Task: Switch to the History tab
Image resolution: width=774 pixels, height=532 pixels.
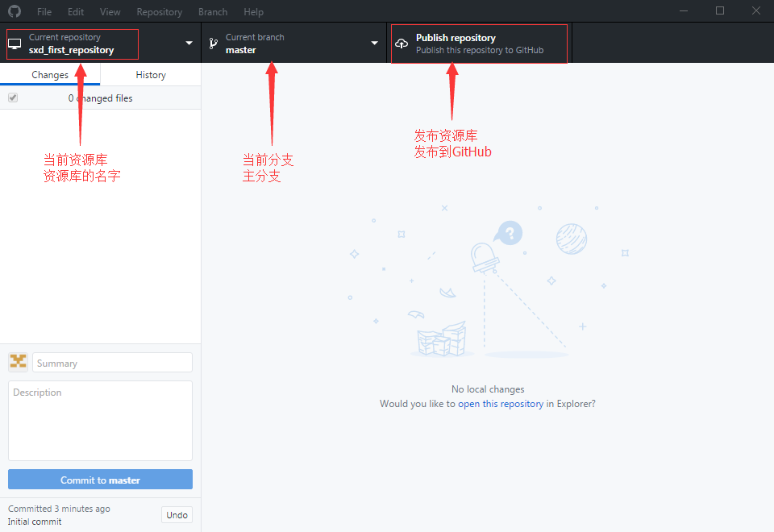Action: tap(151, 74)
